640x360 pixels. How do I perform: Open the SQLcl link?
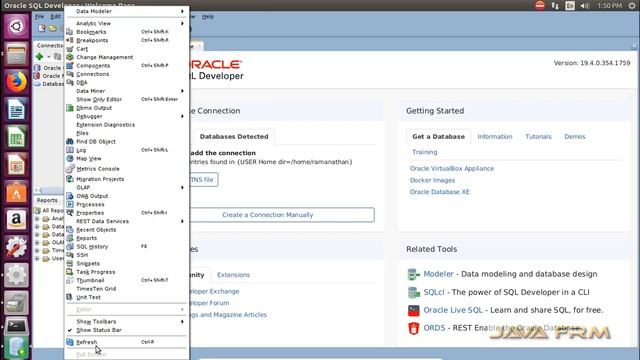(433, 292)
